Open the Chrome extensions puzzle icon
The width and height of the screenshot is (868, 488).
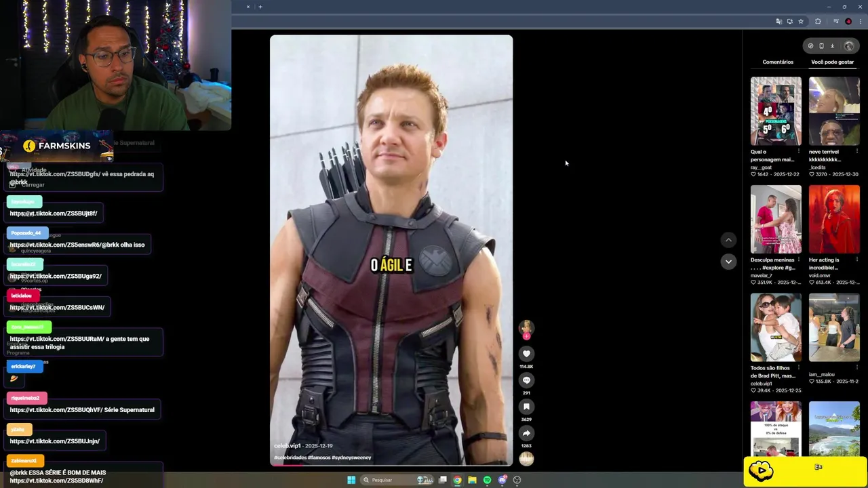coord(818,21)
